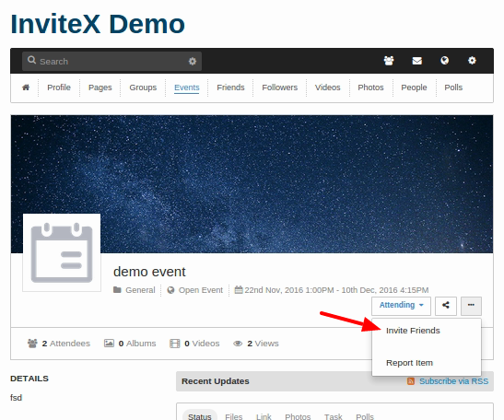Toggle the three-dots more actions menu
The height and width of the screenshot is (420, 504).
[471, 306]
